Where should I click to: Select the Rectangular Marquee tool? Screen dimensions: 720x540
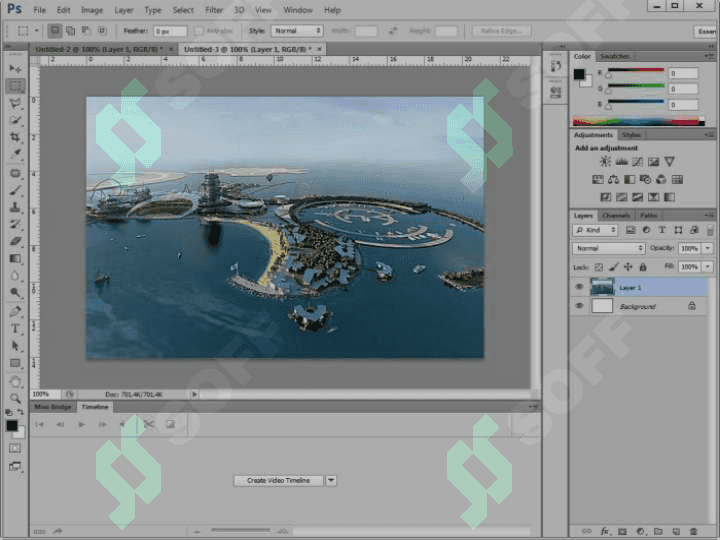[15, 86]
